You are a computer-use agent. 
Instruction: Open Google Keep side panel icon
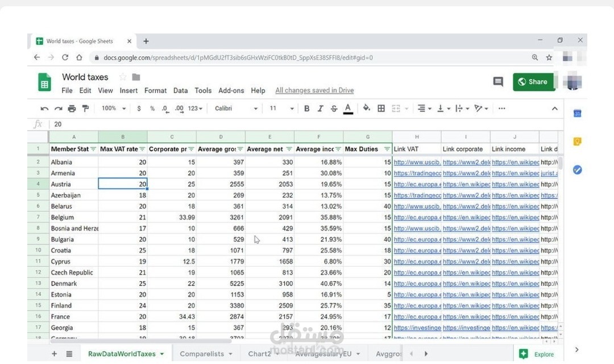577,141
